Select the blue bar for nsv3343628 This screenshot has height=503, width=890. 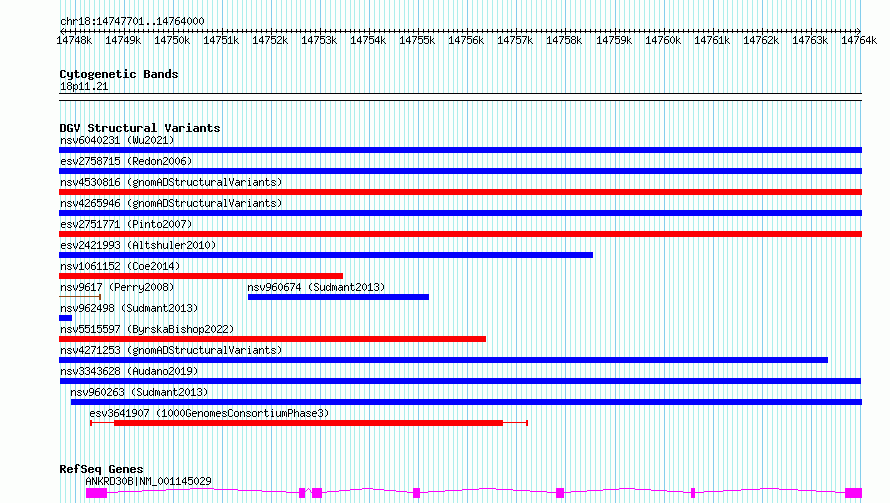[460, 381]
